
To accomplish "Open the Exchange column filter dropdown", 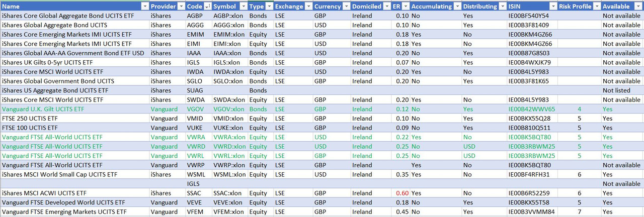I will (x=308, y=7).
